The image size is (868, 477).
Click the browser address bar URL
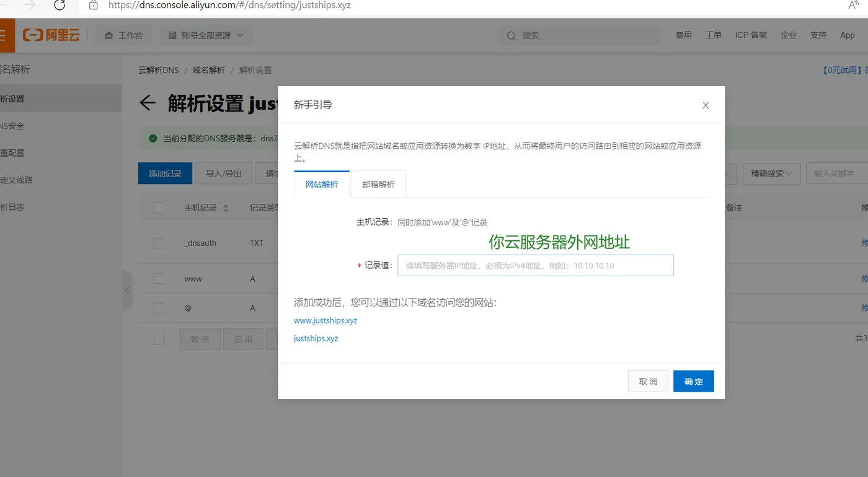229,5
